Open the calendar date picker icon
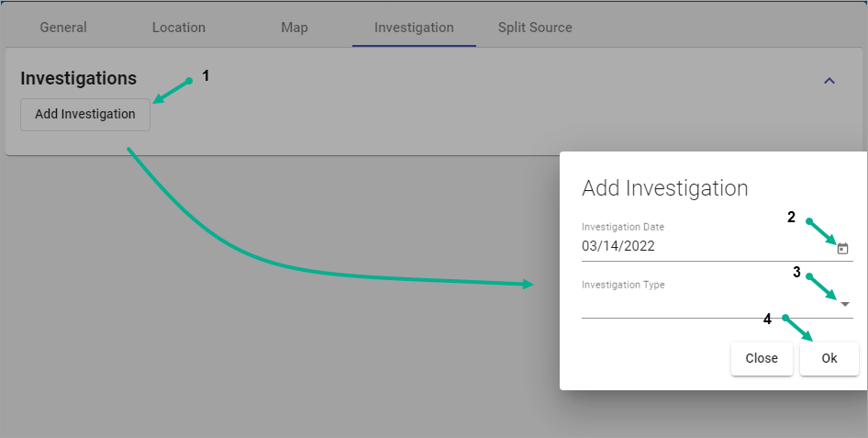Viewport: 868px width, 438px height. click(x=842, y=248)
